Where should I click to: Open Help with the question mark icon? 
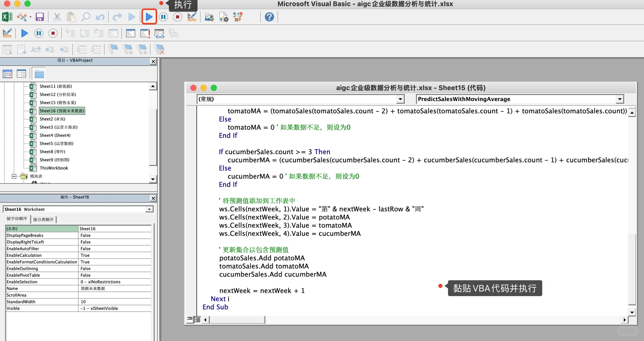[269, 17]
